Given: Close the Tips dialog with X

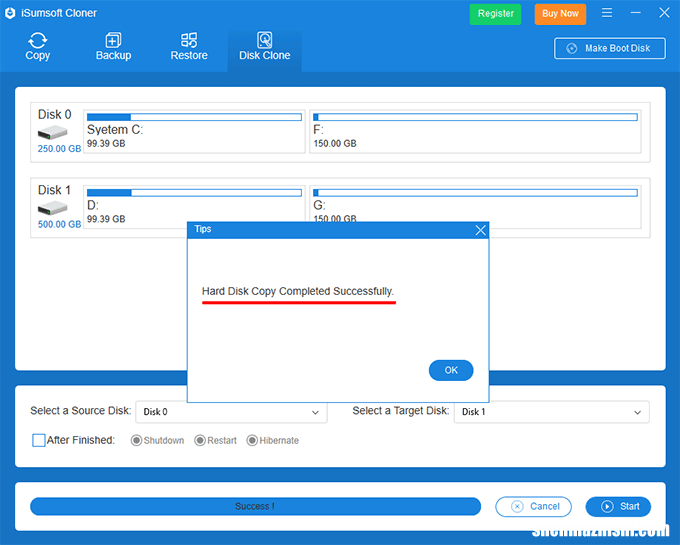Looking at the screenshot, I should 481,230.
